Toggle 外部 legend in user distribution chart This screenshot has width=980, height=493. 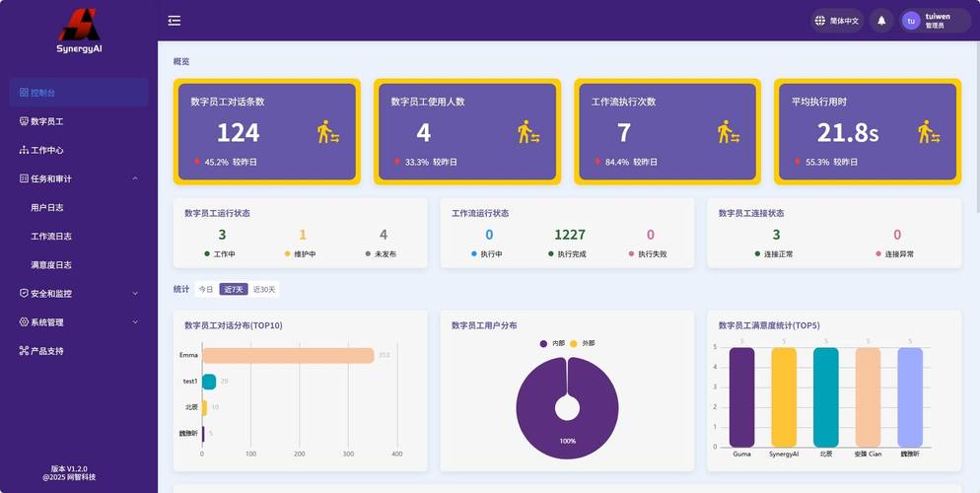tap(582, 343)
